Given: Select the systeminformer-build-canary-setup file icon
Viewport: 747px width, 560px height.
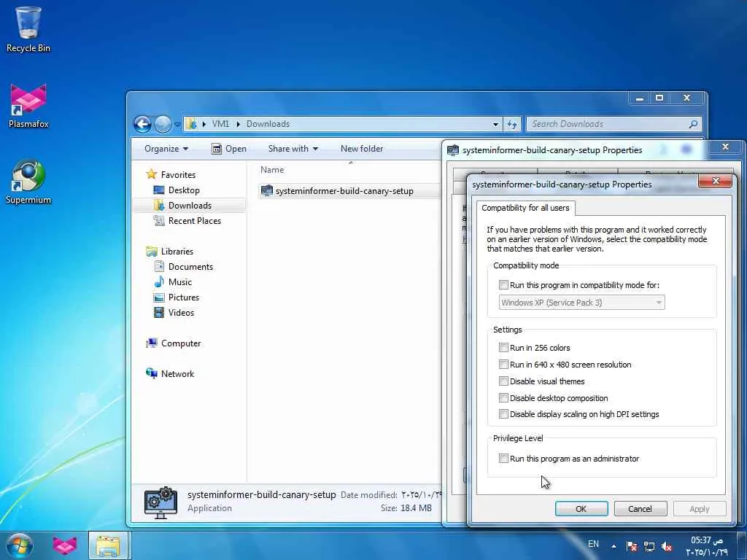Looking at the screenshot, I should pos(267,191).
